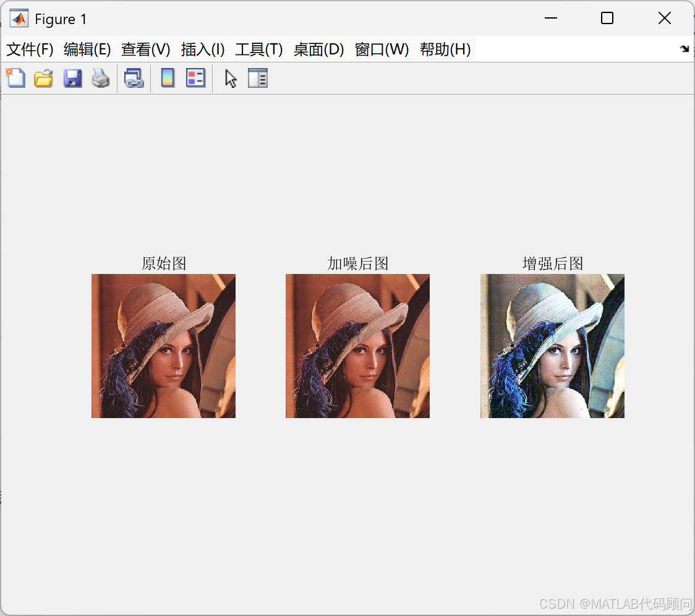Dock the figure using the corner arrow
Viewport: 695px width, 616px height.
coord(684,49)
